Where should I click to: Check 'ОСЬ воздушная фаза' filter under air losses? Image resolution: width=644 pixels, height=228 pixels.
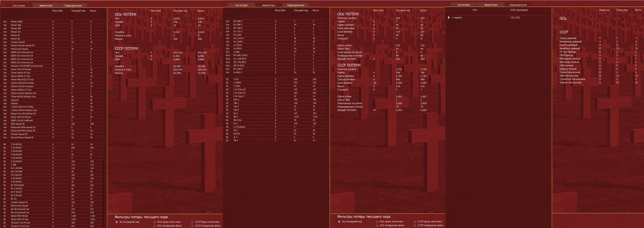click(x=377, y=225)
